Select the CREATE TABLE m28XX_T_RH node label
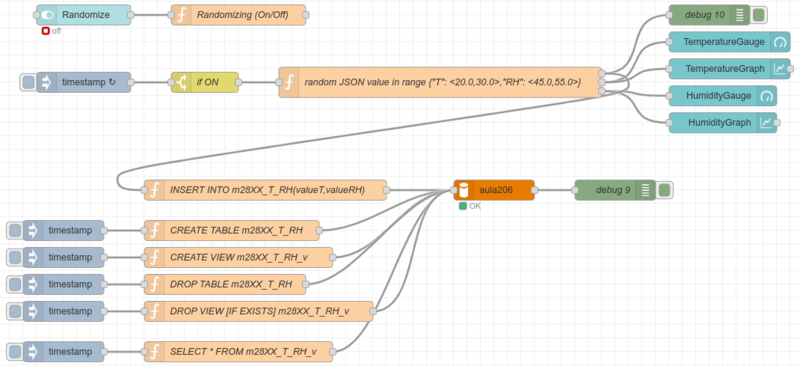800x366 pixels. (236, 231)
